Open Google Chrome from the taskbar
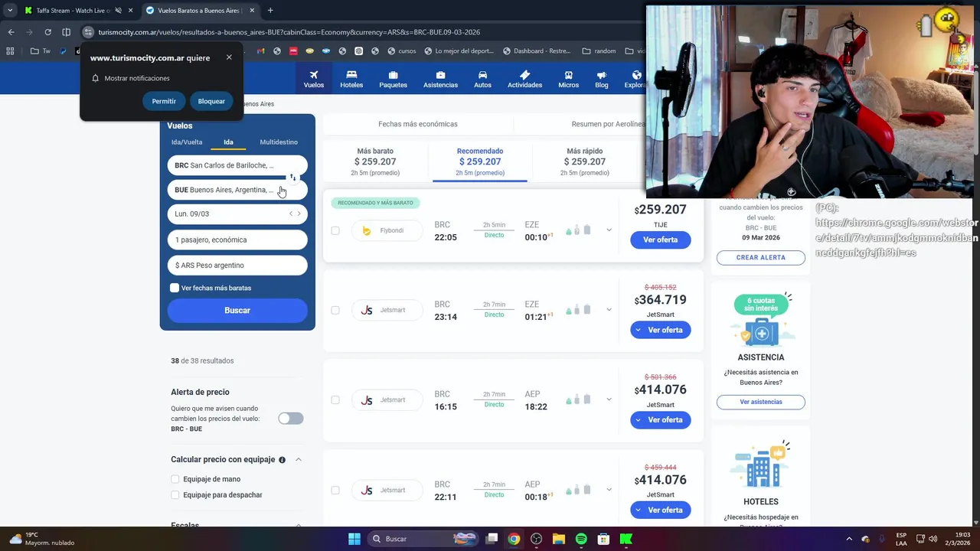980x551 pixels. point(514,539)
